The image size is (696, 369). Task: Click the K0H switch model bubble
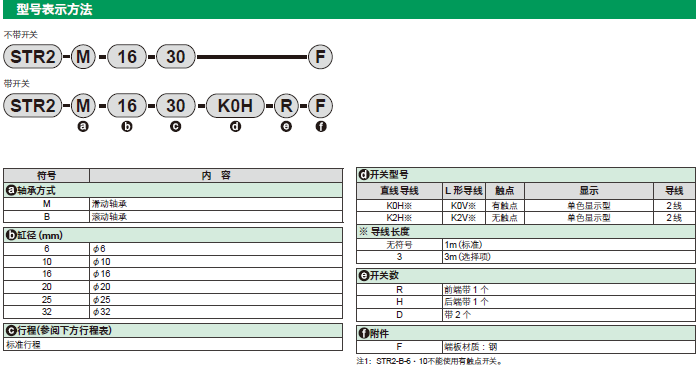tap(235, 106)
